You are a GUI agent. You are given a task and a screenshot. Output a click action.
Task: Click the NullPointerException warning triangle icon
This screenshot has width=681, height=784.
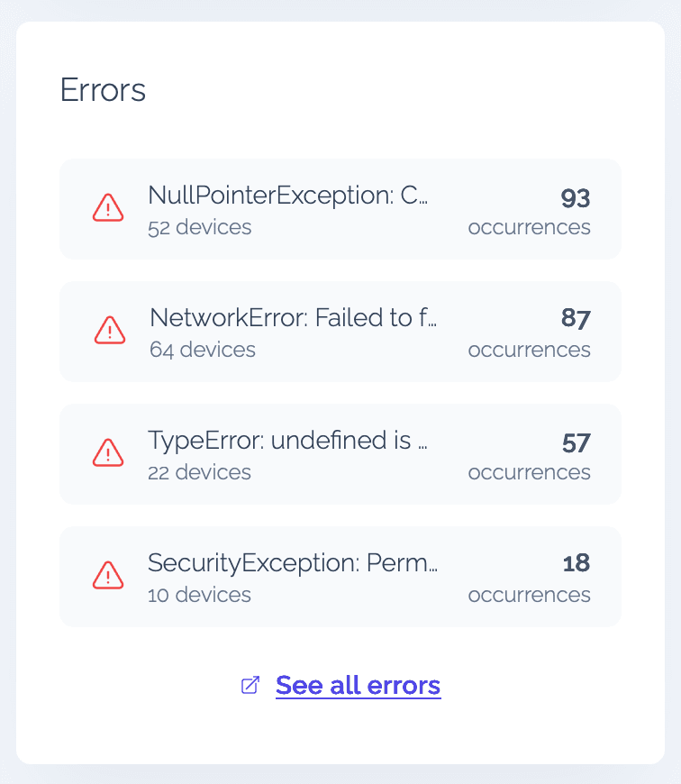pos(108,208)
